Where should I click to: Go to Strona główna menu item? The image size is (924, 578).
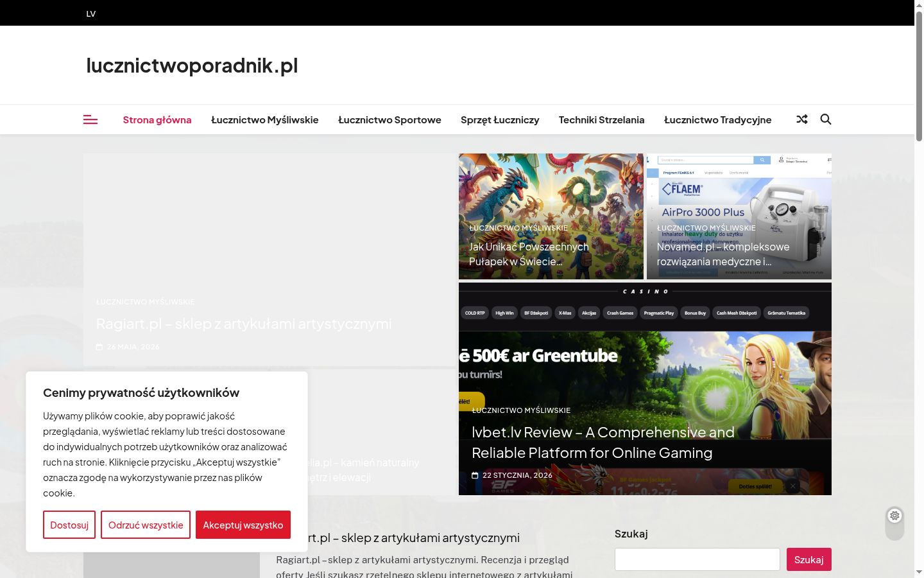157,120
